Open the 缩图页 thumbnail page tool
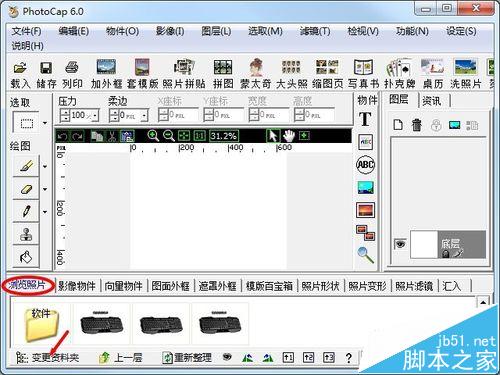500x375 pixels. pos(327,74)
